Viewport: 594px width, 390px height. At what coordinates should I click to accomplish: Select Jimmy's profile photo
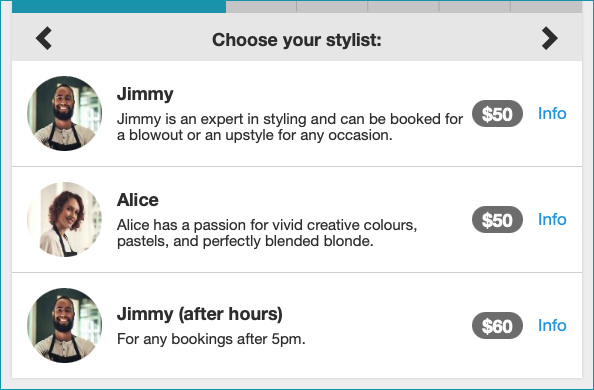click(x=64, y=113)
